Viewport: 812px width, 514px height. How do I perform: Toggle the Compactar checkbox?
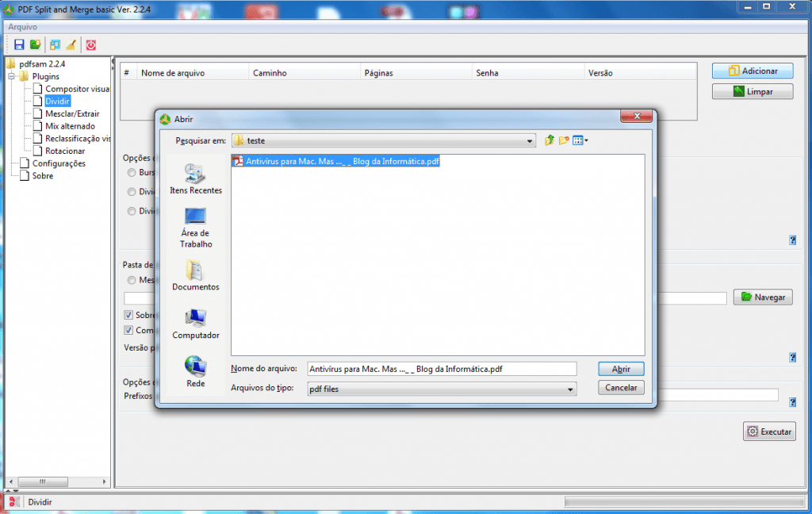[128, 330]
